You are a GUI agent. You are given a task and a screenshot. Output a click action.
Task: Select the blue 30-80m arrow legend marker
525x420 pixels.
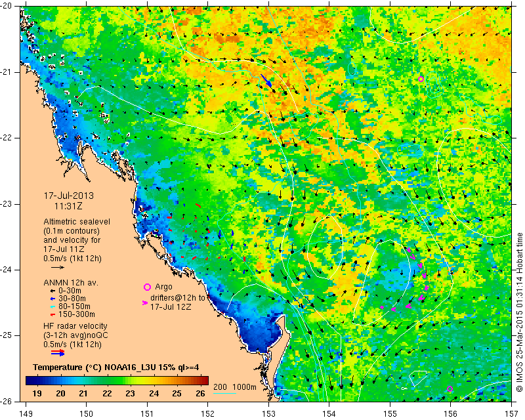point(52,299)
